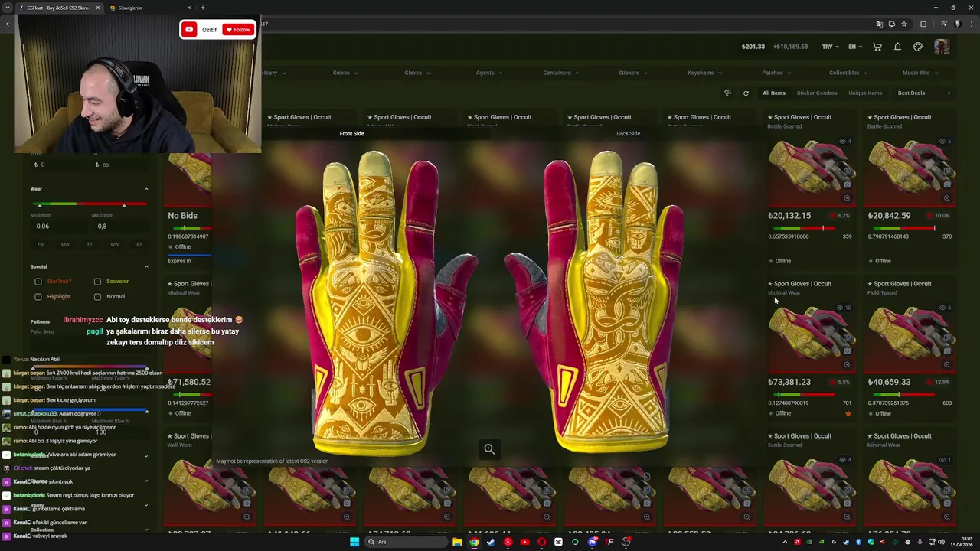This screenshot has width=980, height=551.
Task: Toggle the MW wear filter
Action: (x=65, y=244)
